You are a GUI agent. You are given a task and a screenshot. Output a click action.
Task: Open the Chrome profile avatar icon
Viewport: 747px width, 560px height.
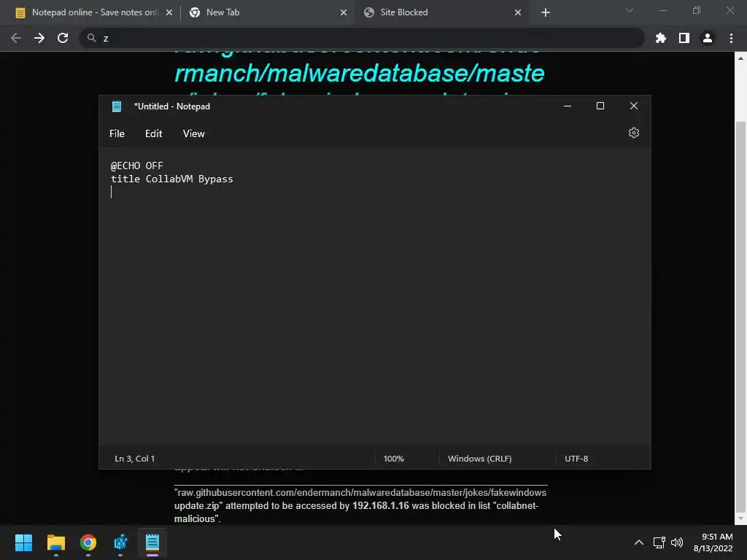pyautogui.click(x=708, y=38)
